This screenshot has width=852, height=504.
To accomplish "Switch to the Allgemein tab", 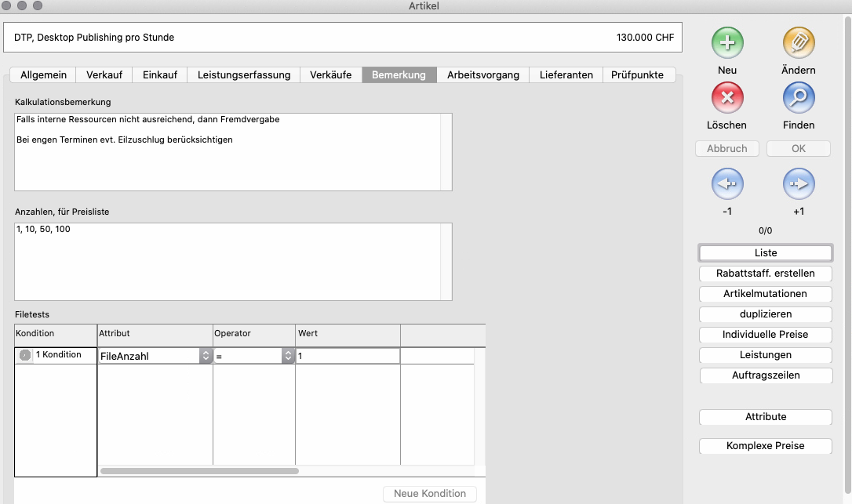I will pos(43,75).
